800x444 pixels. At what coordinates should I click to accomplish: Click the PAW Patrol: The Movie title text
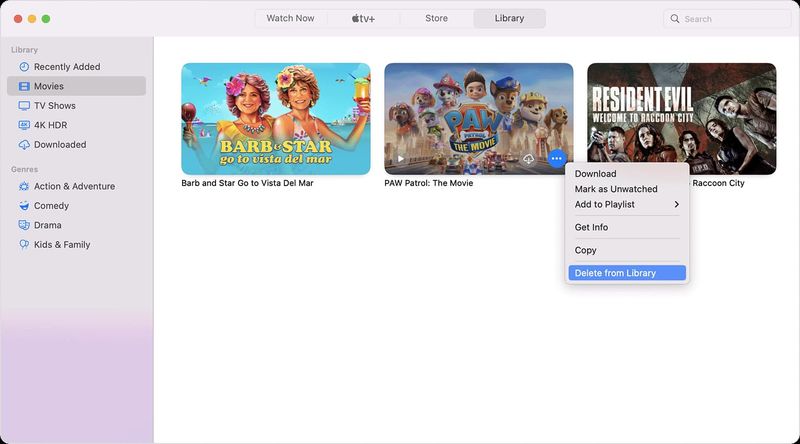429,183
